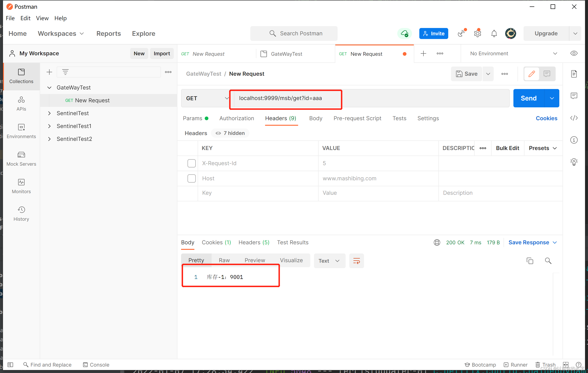588x373 pixels.
Task: Toggle checkbox for Host header
Action: click(x=191, y=178)
